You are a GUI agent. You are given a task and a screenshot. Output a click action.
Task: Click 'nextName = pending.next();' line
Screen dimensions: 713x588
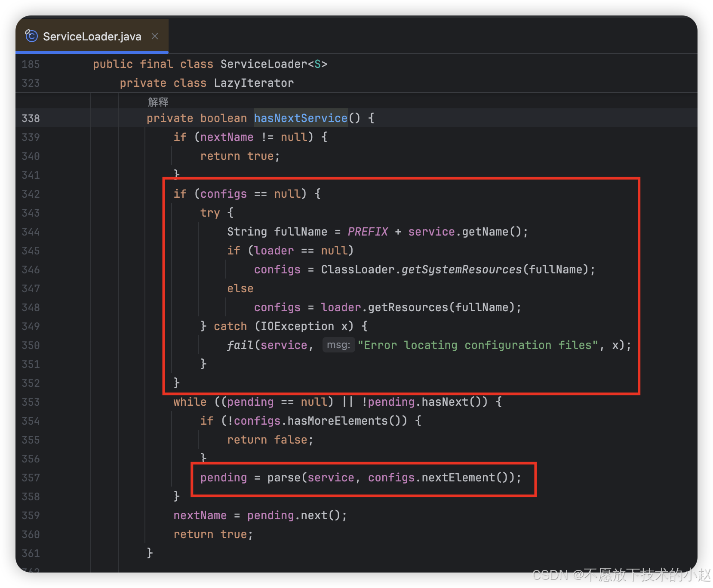[x=260, y=515]
